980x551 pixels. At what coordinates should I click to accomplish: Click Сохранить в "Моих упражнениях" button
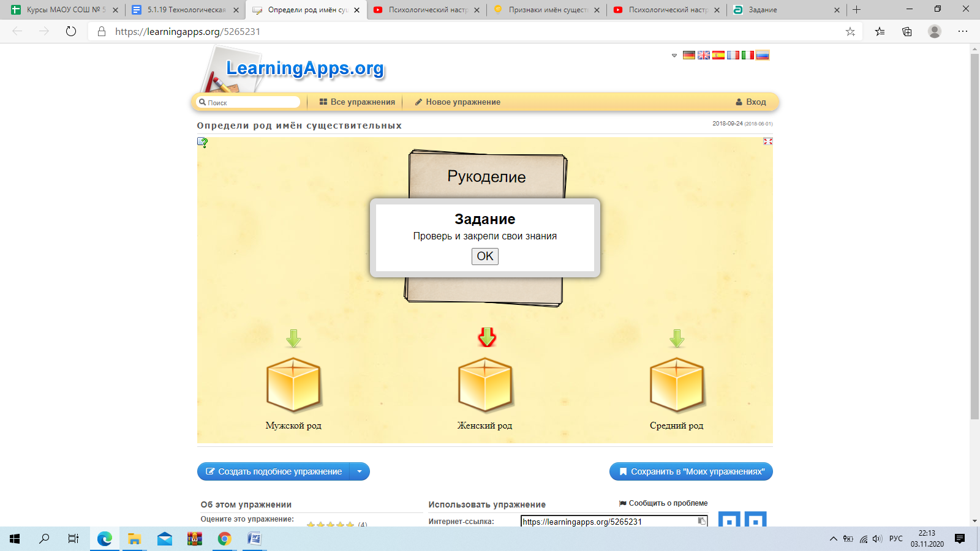691,471
